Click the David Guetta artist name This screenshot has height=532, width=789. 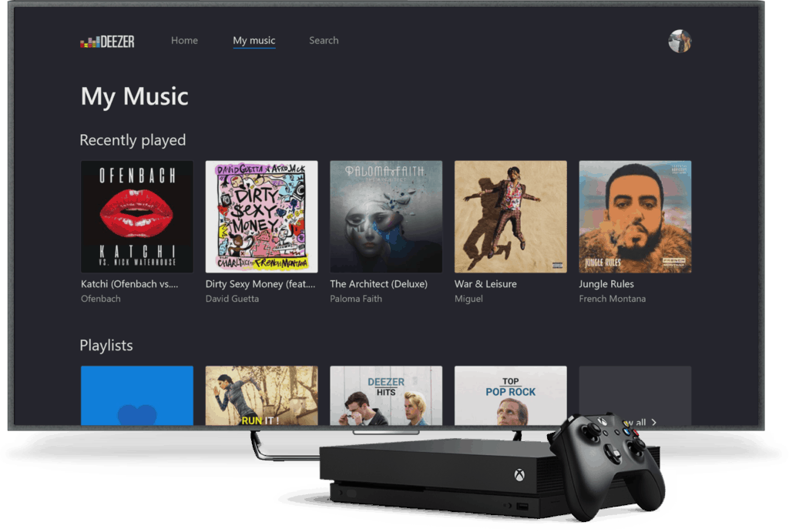pos(232,299)
